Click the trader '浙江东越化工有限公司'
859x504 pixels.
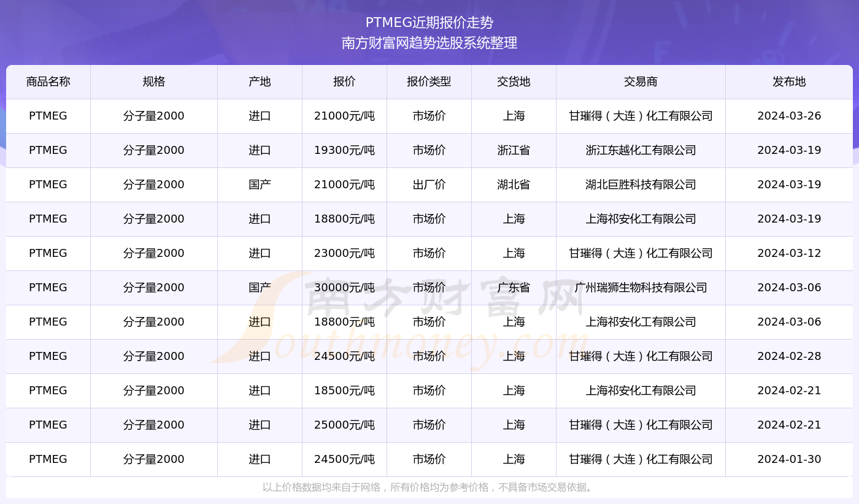(641, 150)
